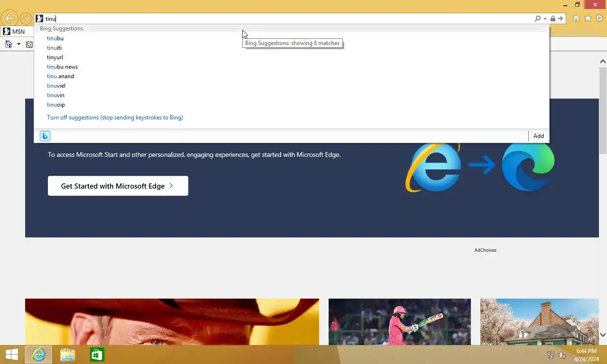Open the Windows Start button
Screen dimensions: 607x364
11,355
